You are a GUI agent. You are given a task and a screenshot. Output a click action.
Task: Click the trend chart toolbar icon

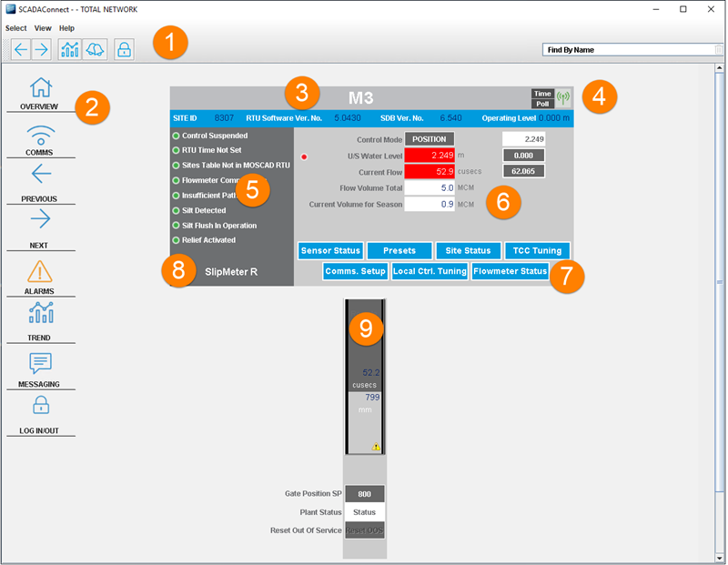pyautogui.click(x=70, y=49)
